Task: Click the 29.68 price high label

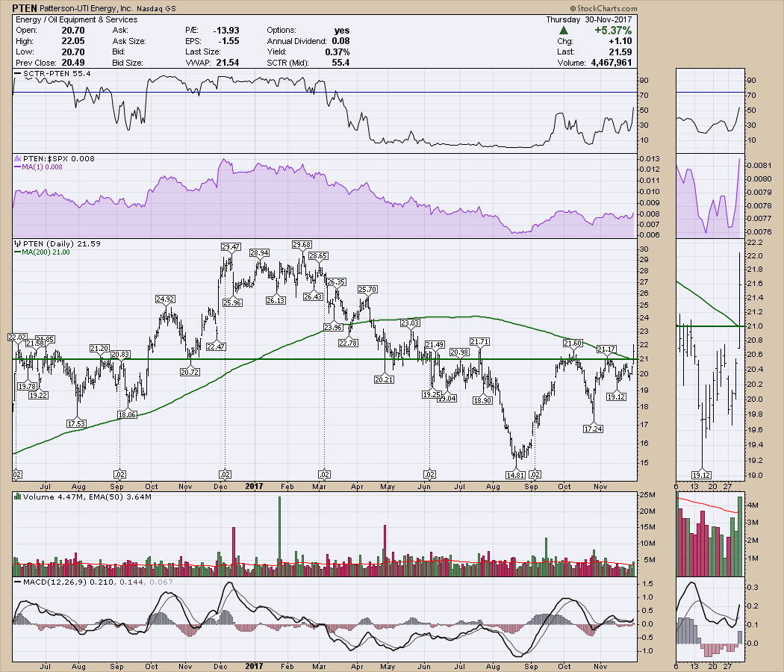Action: point(302,244)
